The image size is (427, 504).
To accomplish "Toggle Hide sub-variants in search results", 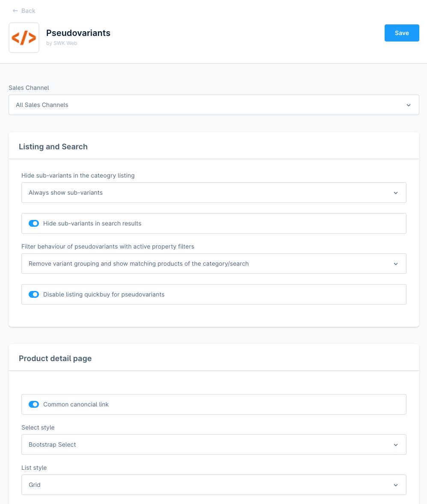I will tap(34, 223).
